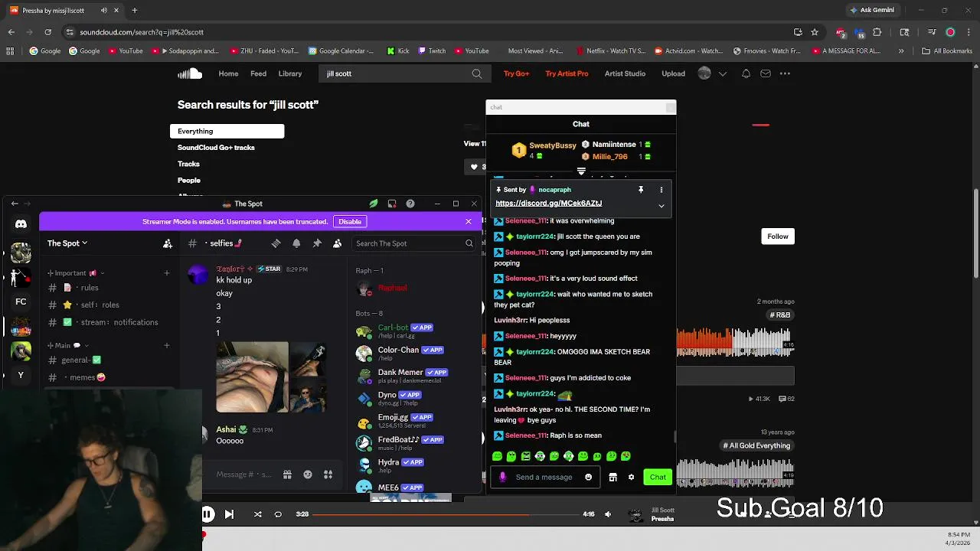Open Discord direct messages home icon
Image resolution: width=980 pixels, height=551 pixels.
pos(21,224)
